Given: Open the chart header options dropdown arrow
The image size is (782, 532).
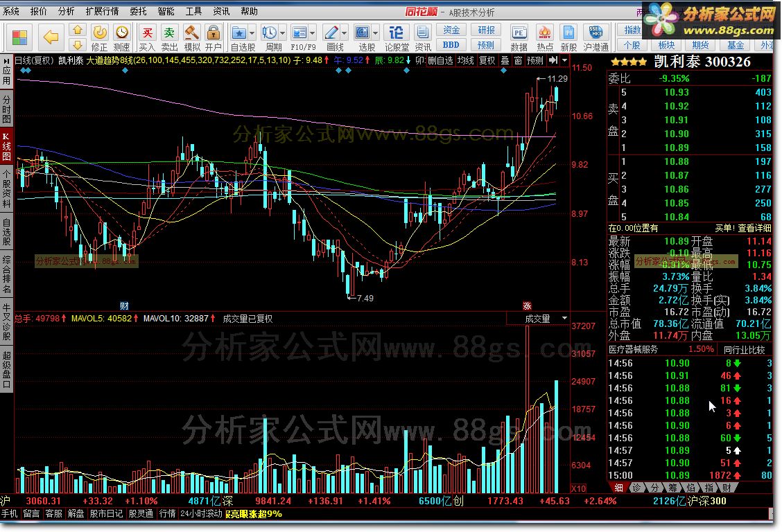Looking at the screenshot, I should [564, 60].
